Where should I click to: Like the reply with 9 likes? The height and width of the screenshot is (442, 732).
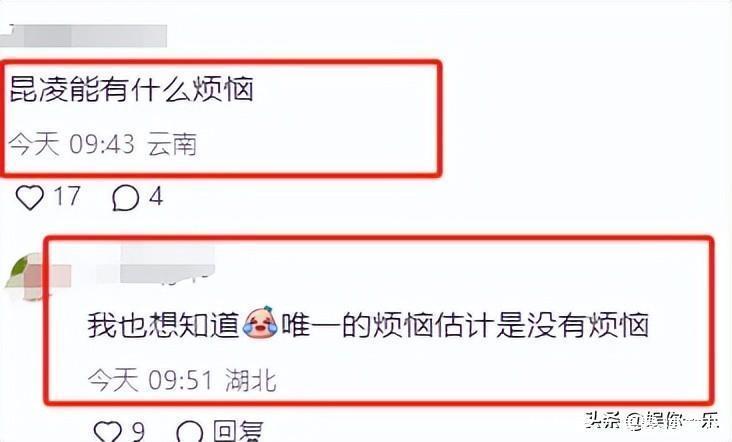[107, 432]
